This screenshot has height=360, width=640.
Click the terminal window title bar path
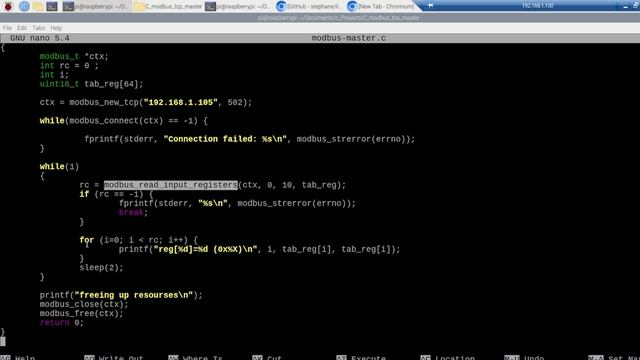338,18
